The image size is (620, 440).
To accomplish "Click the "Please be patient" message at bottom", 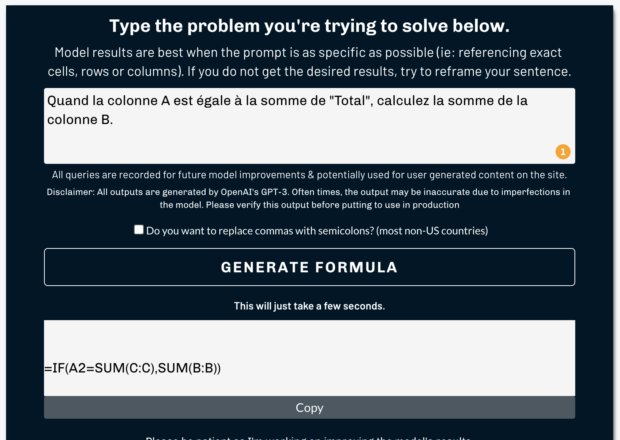I will coord(309,437).
